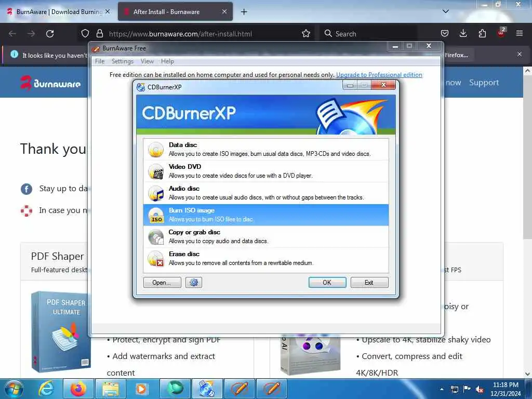This screenshot has width=532, height=399.
Task: Close the BurnAware Download Burning tab
Action: click(108, 11)
